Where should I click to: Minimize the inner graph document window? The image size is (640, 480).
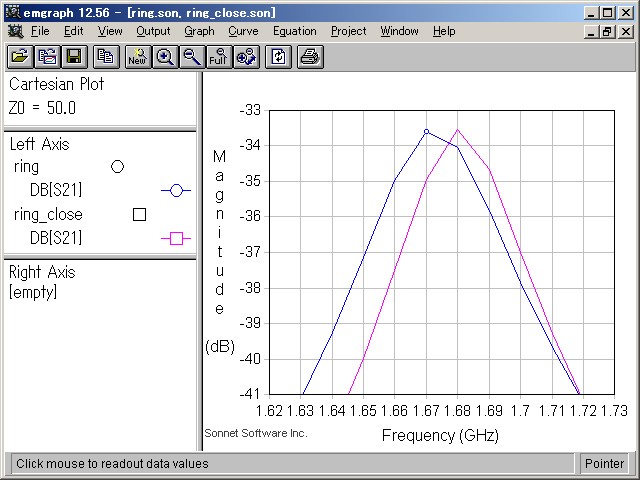tap(590, 31)
